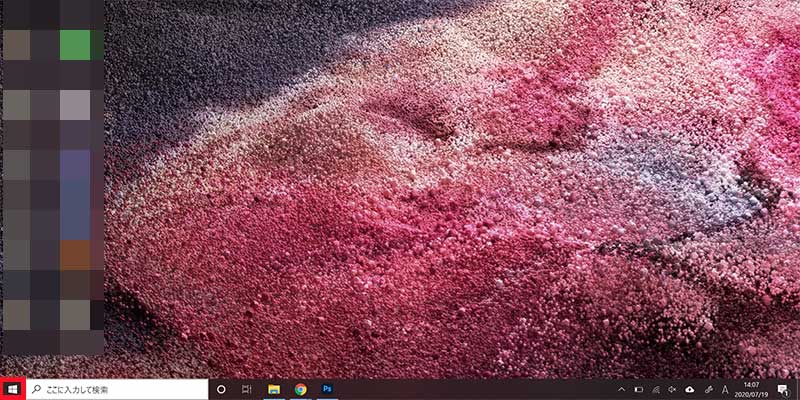This screenshot has width=800, height=400.
Task: Open the cloud sync tray icon
Action: pos(690,389)
